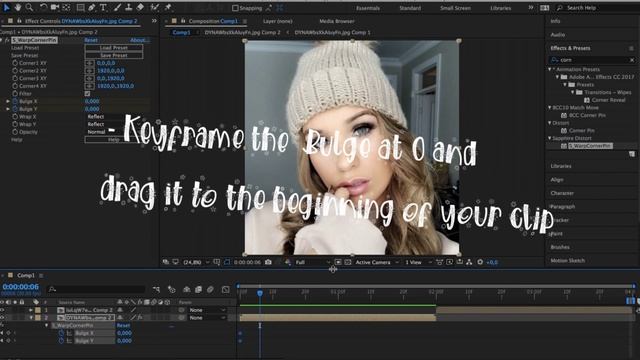The height and width of the screenshot is (360, 640).
Task: Open the viewer resolution Full dropdown
Action: click(313, 262)
